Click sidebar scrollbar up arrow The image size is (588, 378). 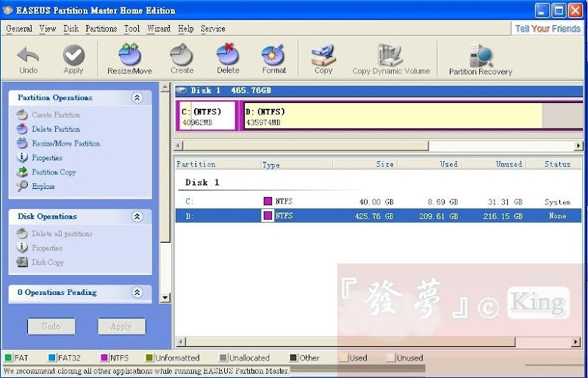165,88
